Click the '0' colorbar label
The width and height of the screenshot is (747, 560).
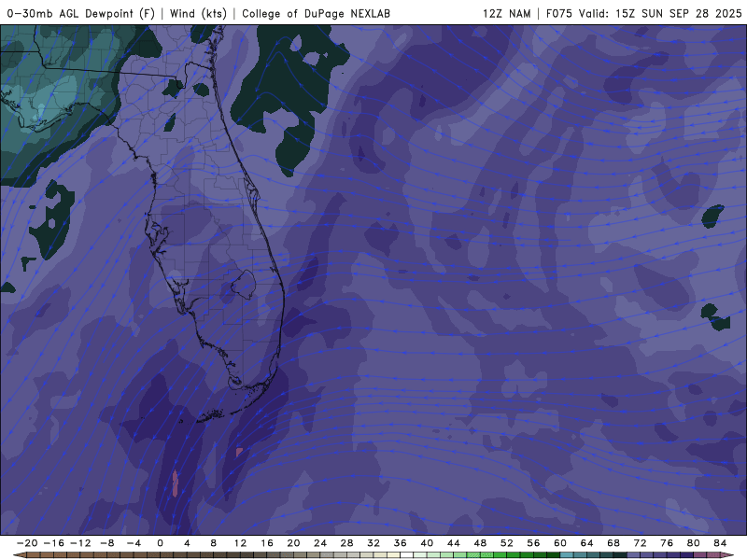160,543
